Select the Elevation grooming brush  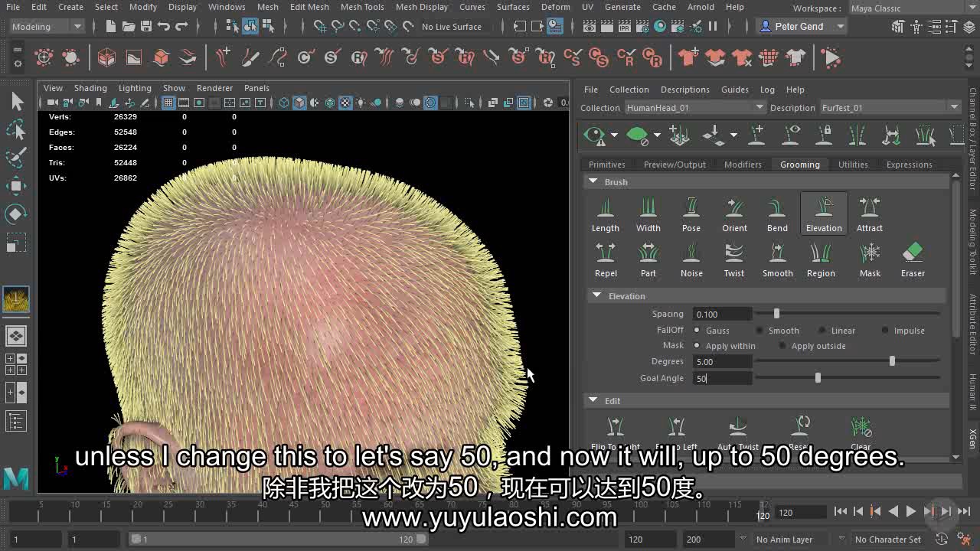click(x=824, y=214)
